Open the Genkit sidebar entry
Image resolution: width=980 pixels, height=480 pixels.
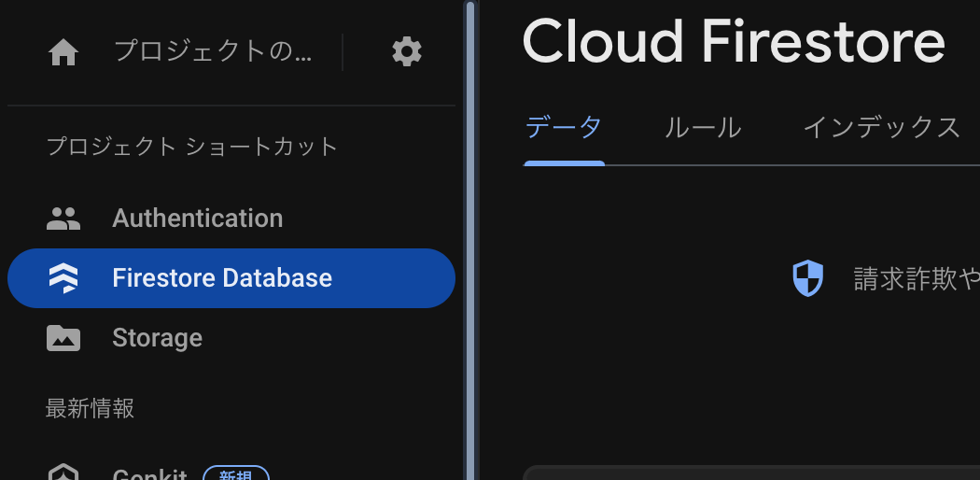pyautogui.click(x=150, y=474)
